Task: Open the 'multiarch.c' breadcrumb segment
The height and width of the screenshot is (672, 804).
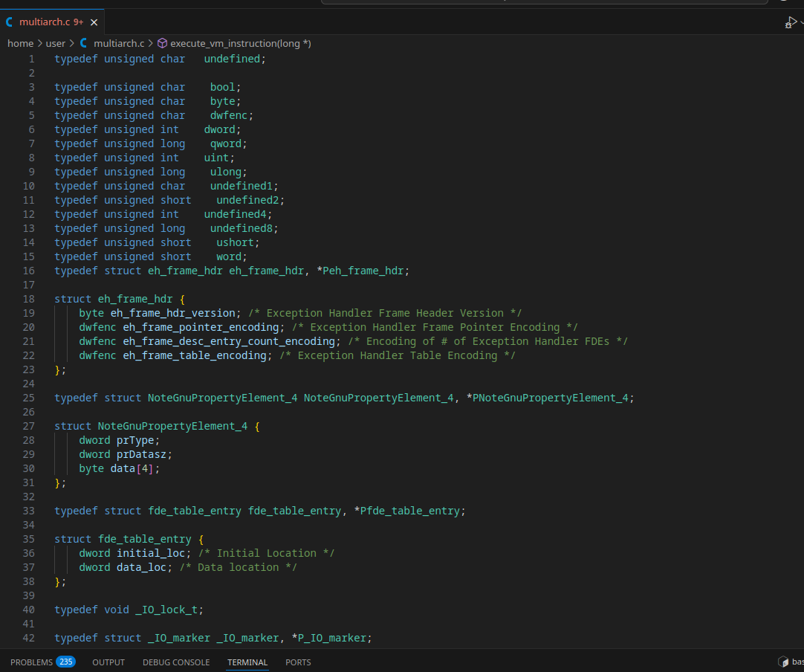Action: [119, 44]
